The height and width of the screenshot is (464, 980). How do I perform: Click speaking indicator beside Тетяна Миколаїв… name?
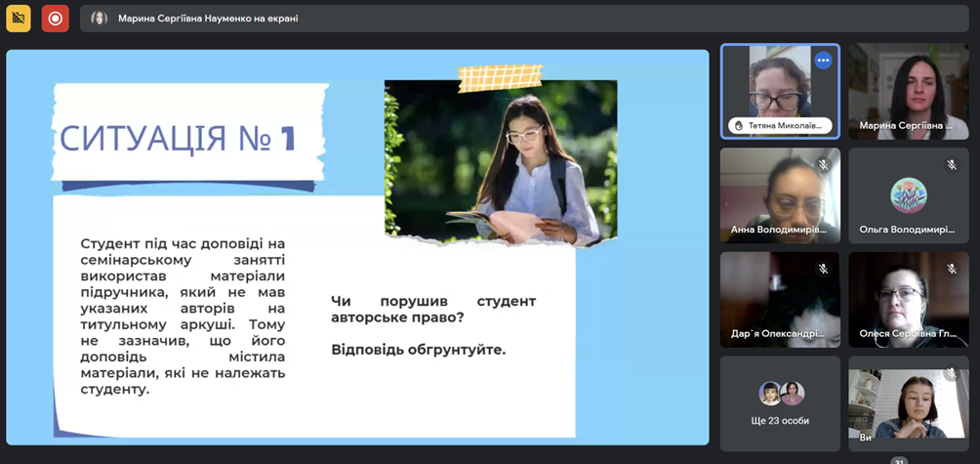[x=738, y=126]
